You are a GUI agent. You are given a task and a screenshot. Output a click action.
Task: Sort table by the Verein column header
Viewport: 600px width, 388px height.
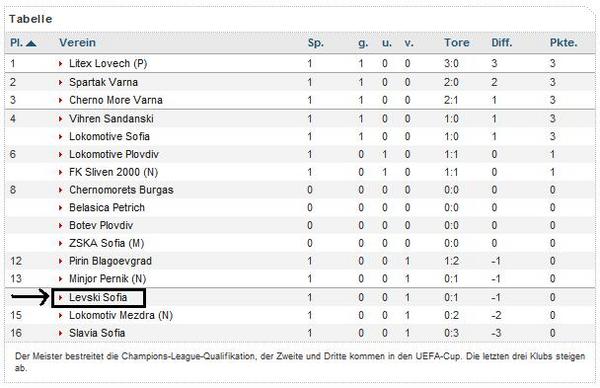(77, 42)
